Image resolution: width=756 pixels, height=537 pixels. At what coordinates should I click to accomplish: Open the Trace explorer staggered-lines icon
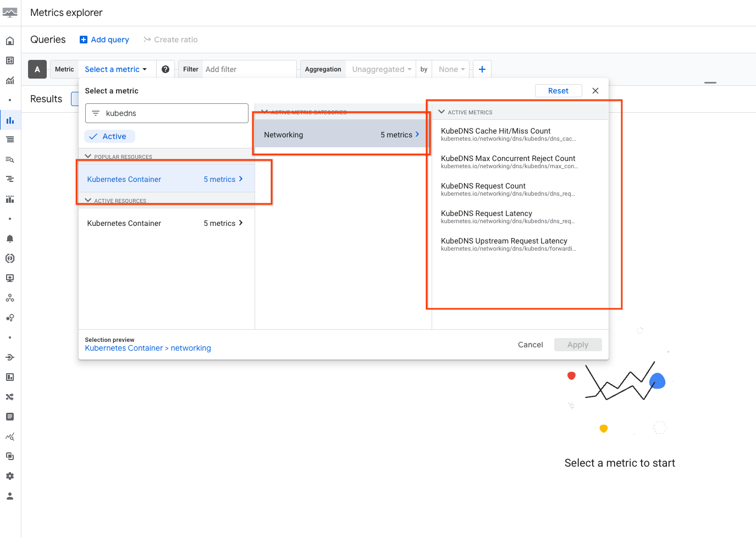10,179
